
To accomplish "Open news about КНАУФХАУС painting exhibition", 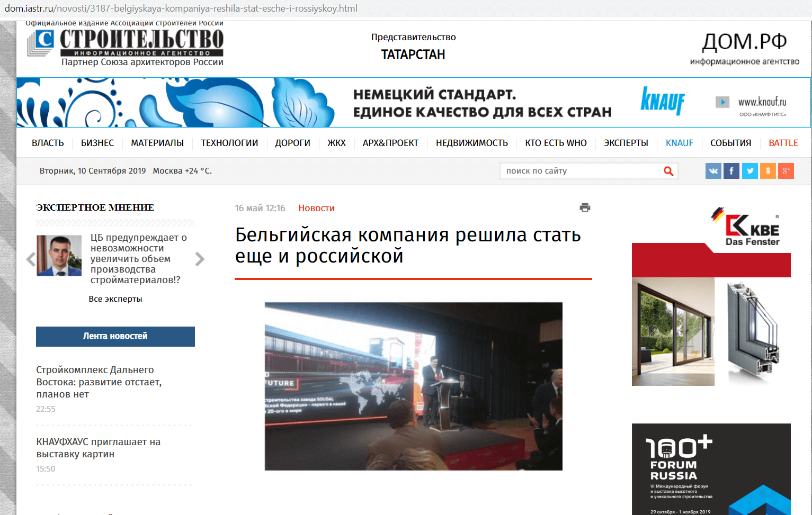I will [98, 448].
